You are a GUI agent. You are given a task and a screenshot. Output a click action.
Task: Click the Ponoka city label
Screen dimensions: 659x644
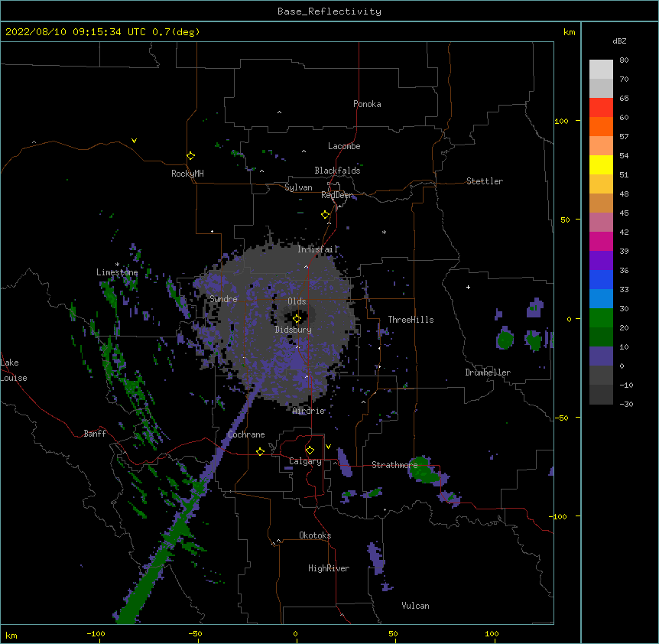367,104
